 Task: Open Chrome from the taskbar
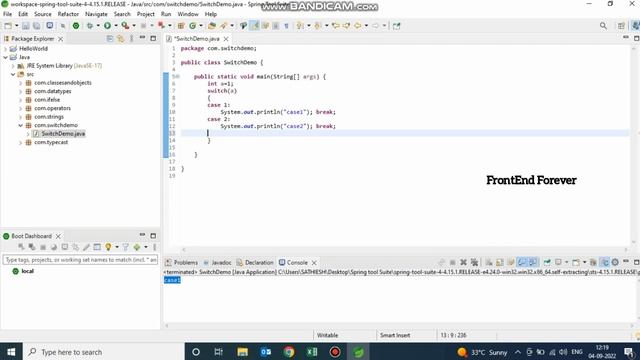click(289, 352)
